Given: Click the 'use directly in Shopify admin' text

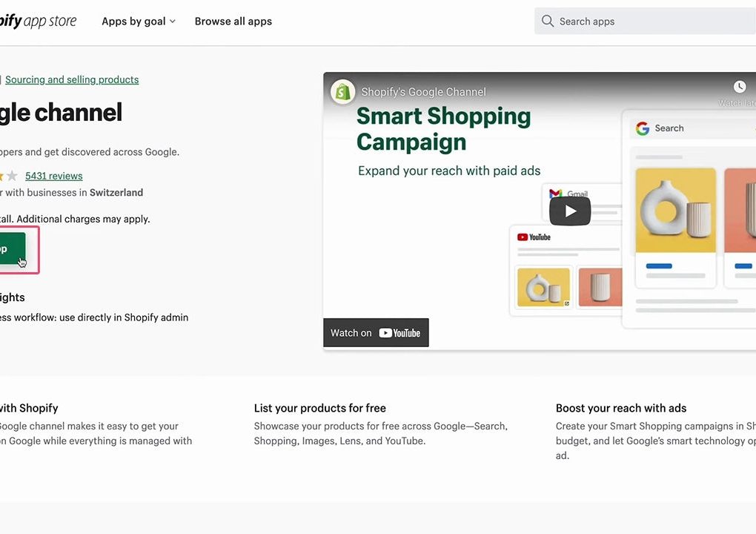Looking at the screenshot, I should (124, 317).
